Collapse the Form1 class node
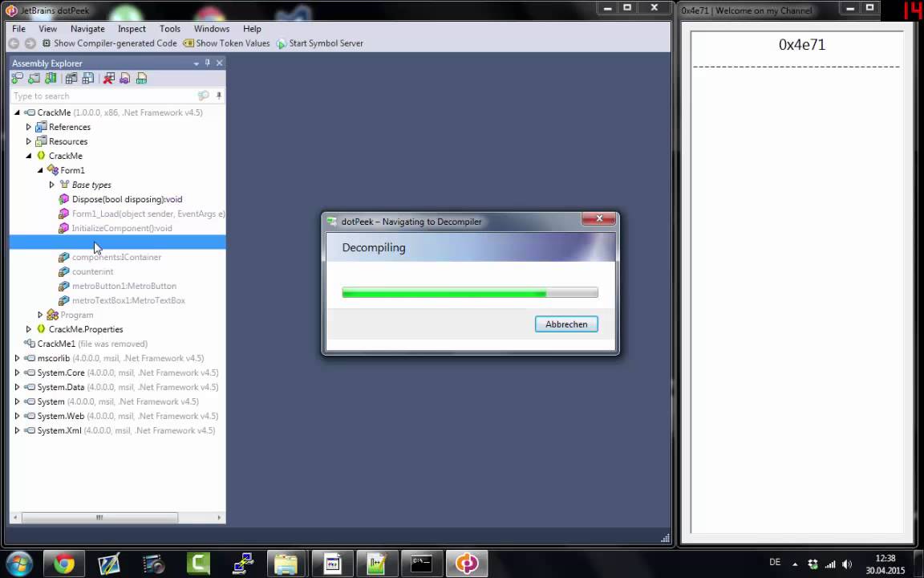 click(40, 170)
